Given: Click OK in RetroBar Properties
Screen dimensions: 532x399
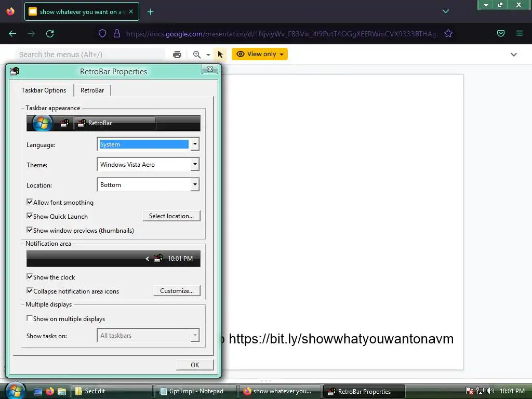Looking at the screenshot, I should tap(195, 365).
